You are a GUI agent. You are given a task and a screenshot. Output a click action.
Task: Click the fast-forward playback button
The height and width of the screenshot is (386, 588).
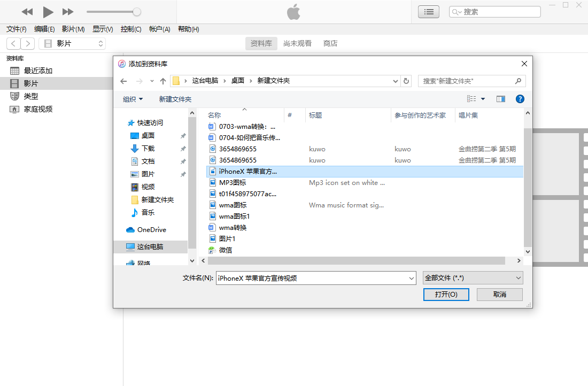pyautogui.click(x=68, y=12)
